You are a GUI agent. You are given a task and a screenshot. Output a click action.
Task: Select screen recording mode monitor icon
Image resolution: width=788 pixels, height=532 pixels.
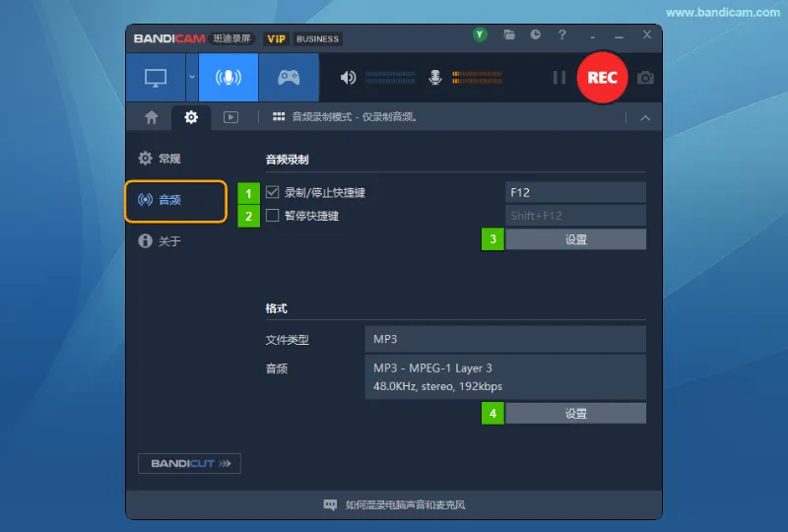tap(156, 78)
